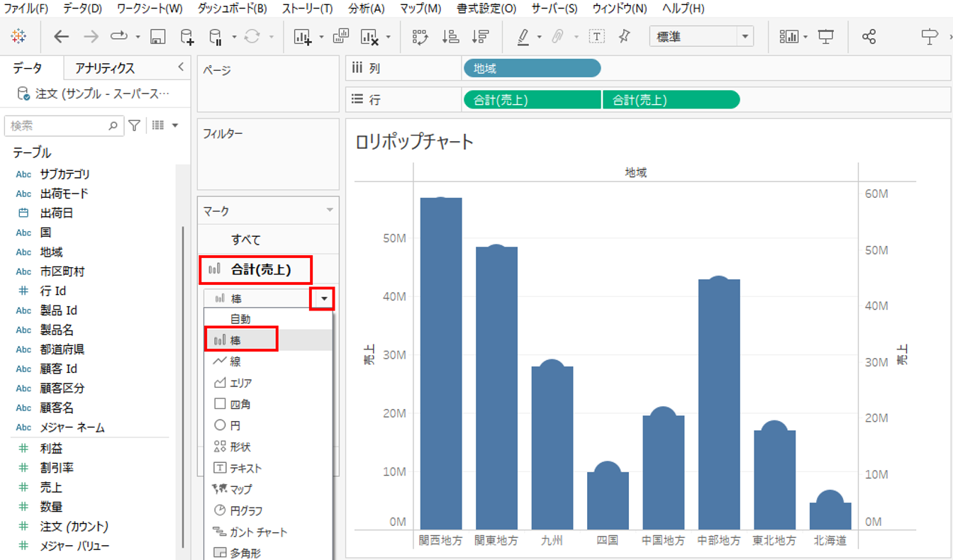Open the マーク card menu arrow

[x=330, y=211]
